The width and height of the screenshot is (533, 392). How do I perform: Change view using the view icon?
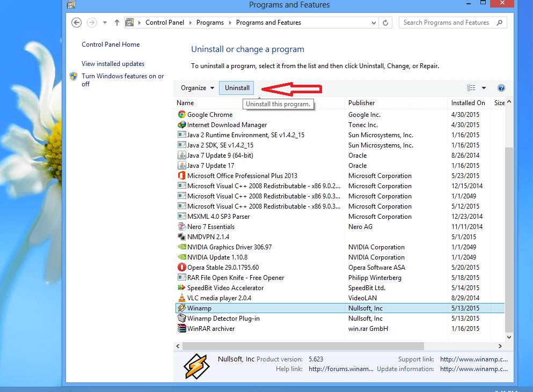click(x=471, y=88)
